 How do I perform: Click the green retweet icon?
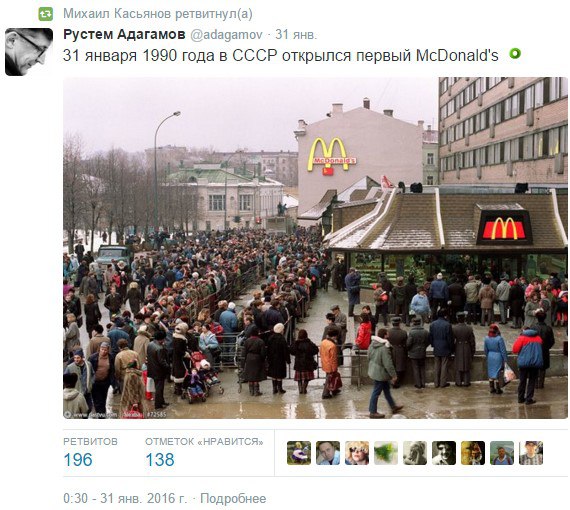pos(45,14)
